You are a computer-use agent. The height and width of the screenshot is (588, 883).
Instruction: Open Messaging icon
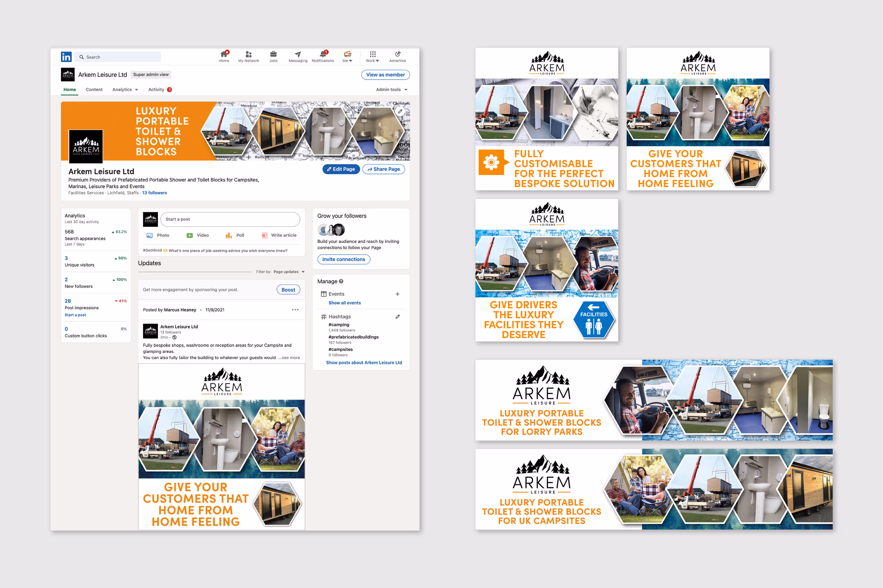coord(298,57)
